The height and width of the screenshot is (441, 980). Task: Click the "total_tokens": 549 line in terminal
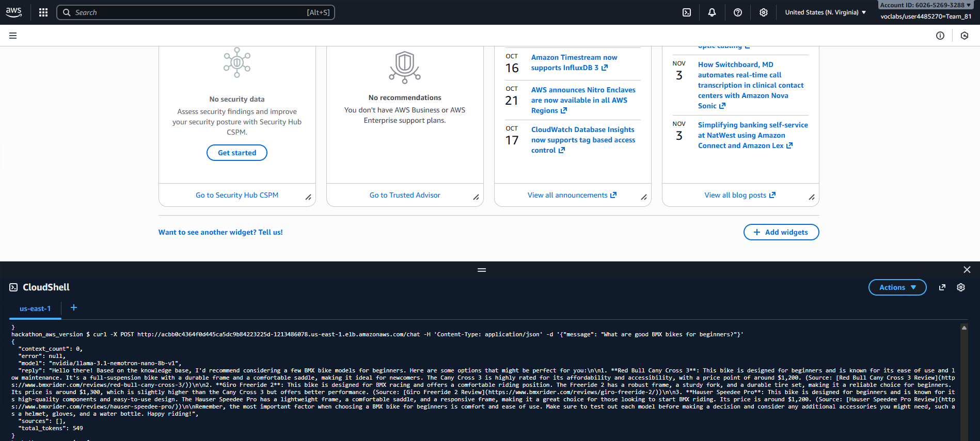click(x=51, y=428)
